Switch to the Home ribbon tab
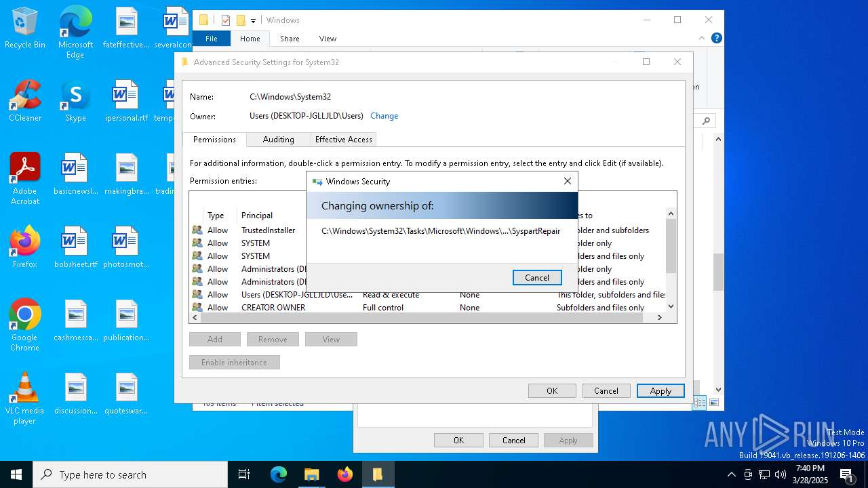 coord(250,39)
